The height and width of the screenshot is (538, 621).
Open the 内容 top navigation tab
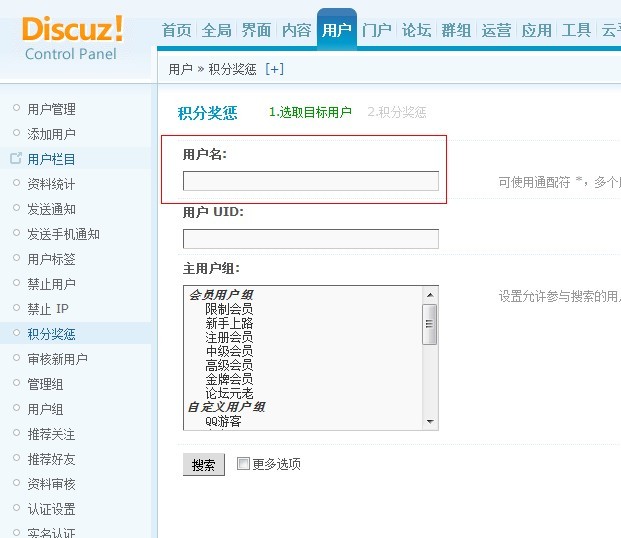pos(297,31)
